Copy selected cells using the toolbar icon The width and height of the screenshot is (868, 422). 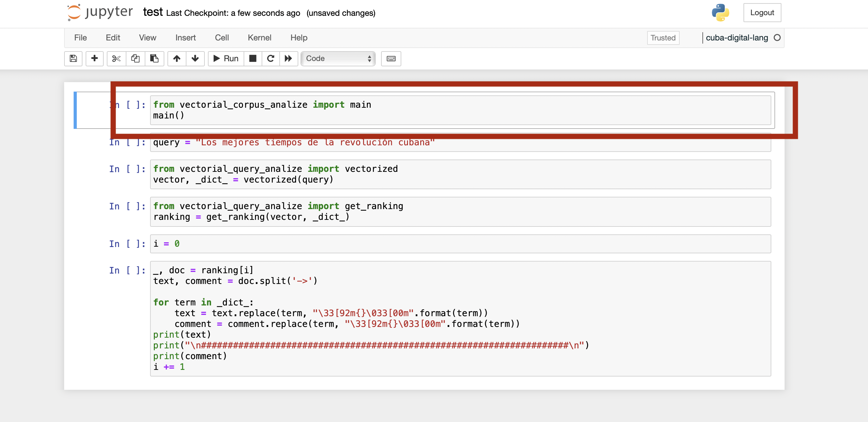click(135, 59)
